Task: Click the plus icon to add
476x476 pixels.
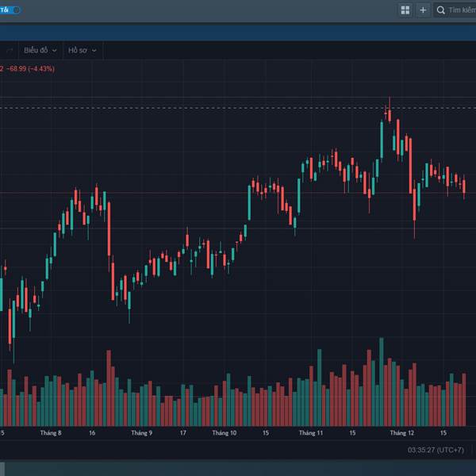Action: point(423,10)
